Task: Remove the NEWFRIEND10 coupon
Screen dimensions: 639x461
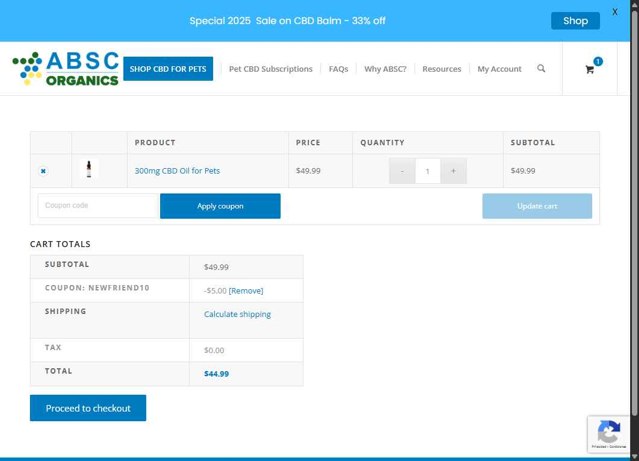Action: pyautogui.click(x=246, y=291)
